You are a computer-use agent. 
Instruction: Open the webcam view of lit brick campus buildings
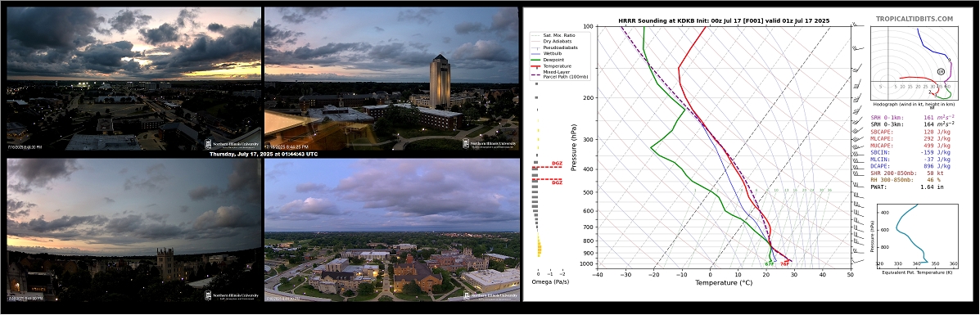coord(391,231)
